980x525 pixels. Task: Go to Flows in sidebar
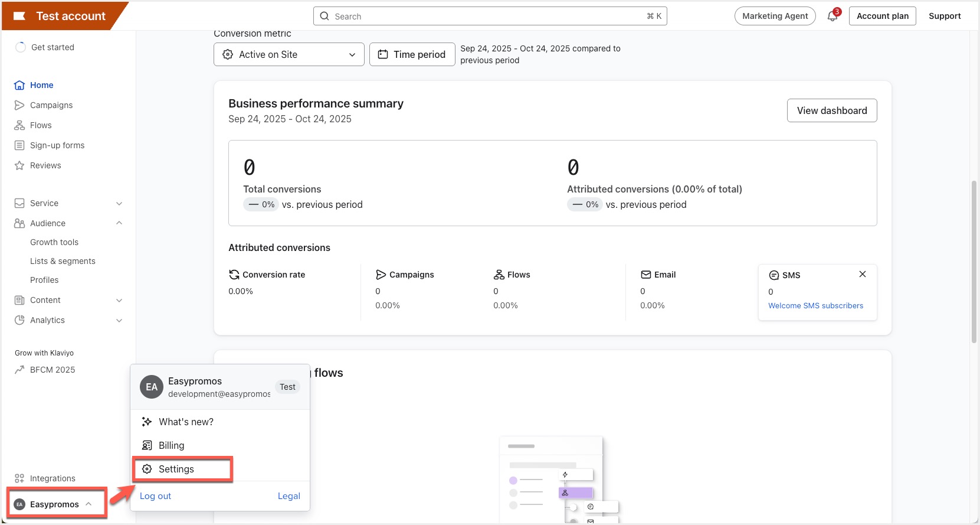point(41,125)
